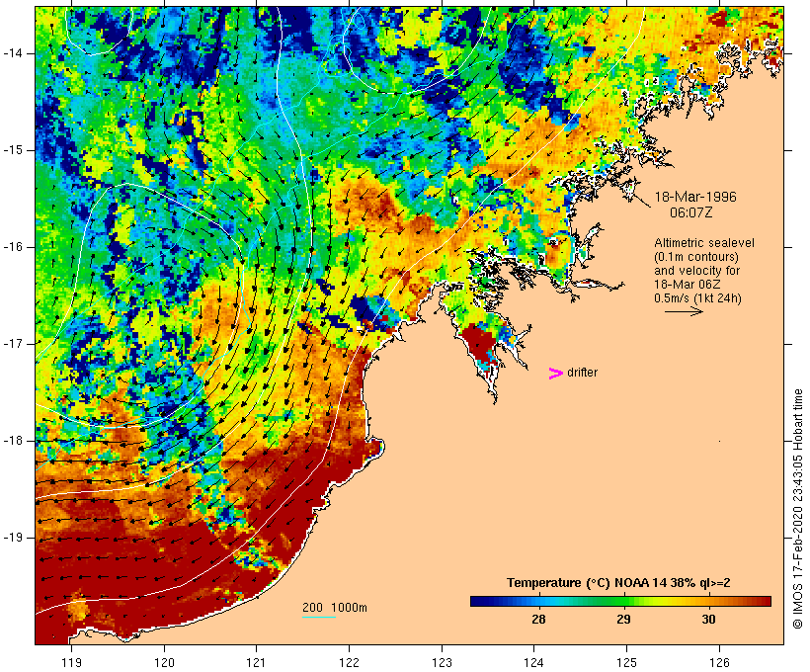Image resolution: width=810 pixels, height=672 pixels.
Task: Click the magenta drifter marker symbol
Action: click(555, 374)
